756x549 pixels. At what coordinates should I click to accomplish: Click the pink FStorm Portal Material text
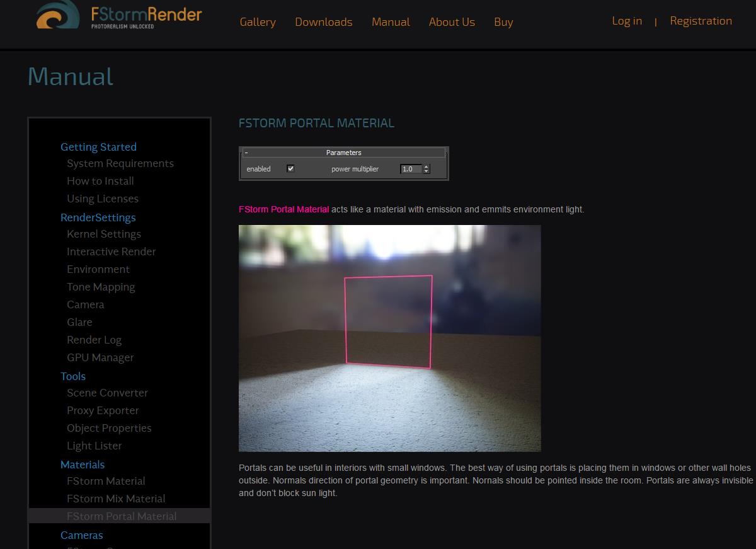click(x=283, y=209)
